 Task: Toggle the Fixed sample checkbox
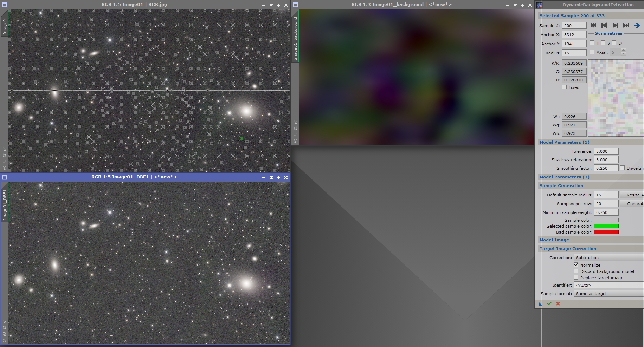(565, 87)
